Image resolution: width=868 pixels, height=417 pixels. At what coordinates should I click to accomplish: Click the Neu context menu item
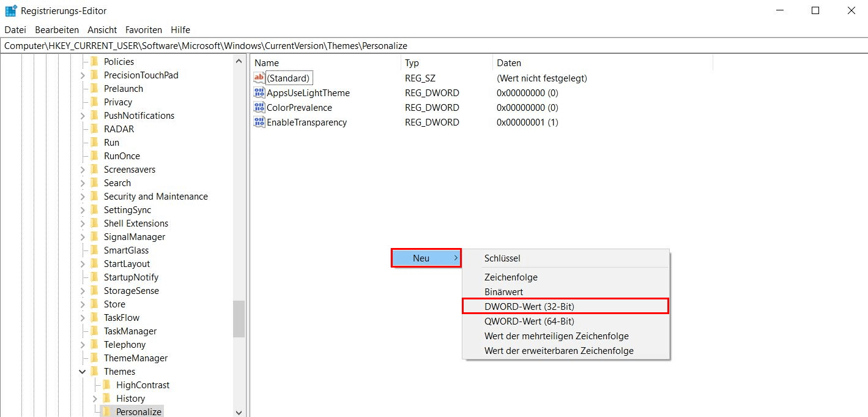click(x=426, y=258)
